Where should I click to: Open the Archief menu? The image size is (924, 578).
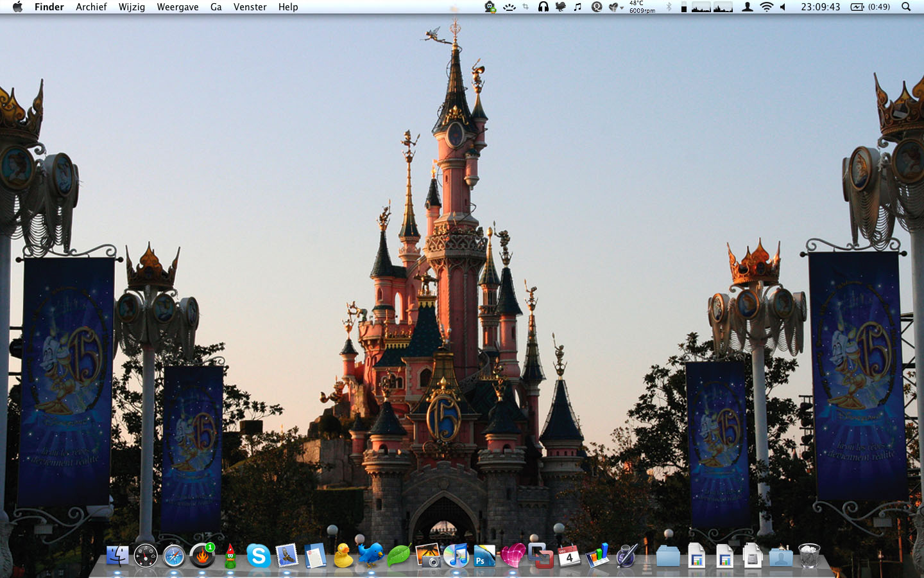(x=91, y=7)
